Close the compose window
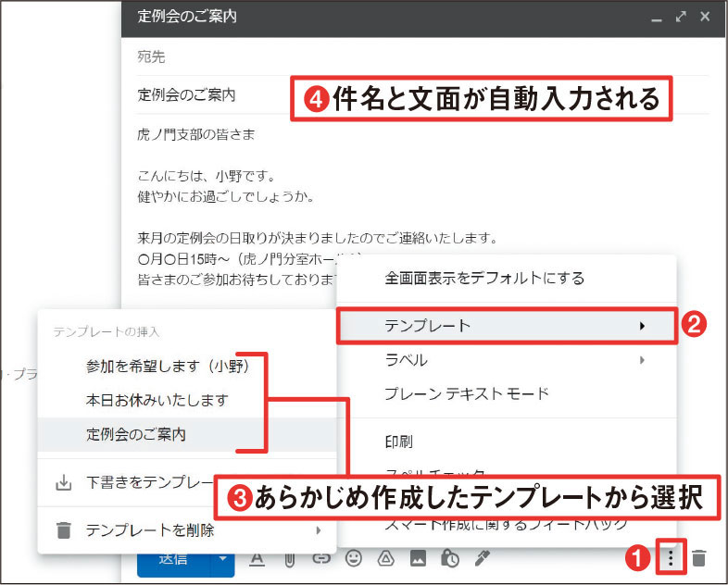Image resolution: width=728 pixels, height=585 pixels. [x=705, y=17]
